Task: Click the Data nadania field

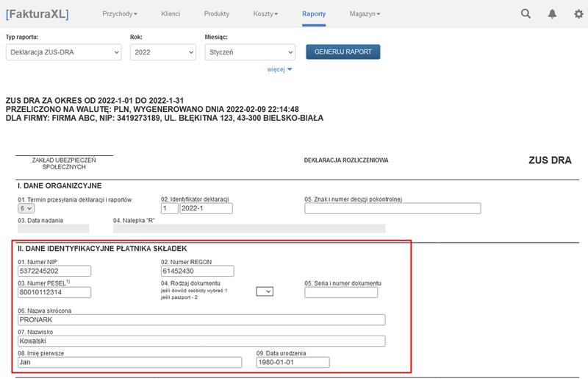Action: point(53,228)
